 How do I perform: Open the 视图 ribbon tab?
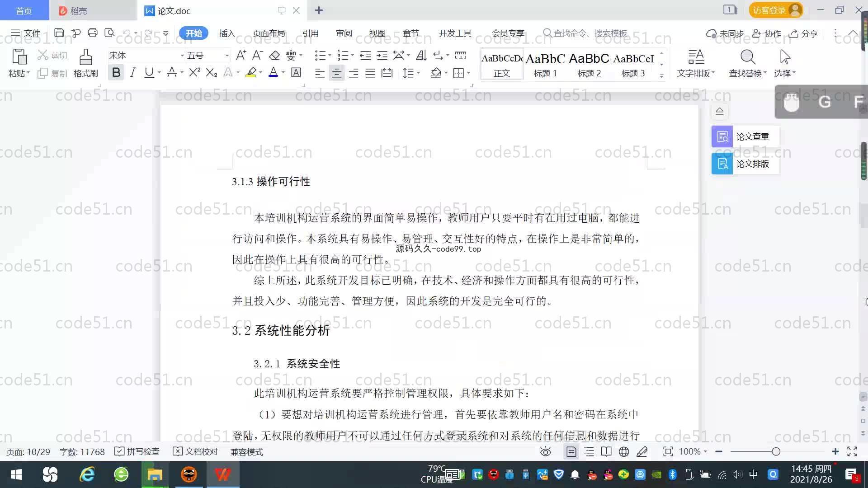tap(377, 33)
